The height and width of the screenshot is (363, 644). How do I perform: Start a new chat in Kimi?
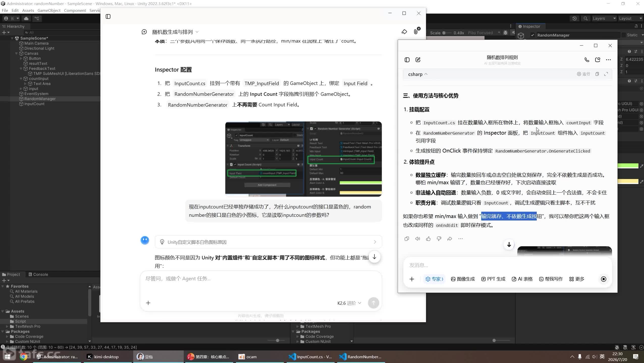coord(144,32)
